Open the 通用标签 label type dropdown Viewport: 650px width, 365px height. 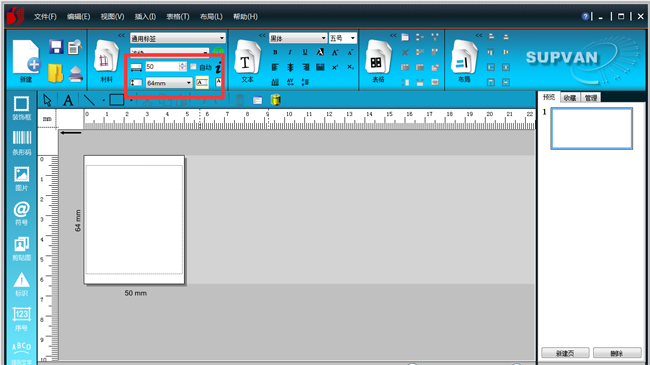[178, 38]
